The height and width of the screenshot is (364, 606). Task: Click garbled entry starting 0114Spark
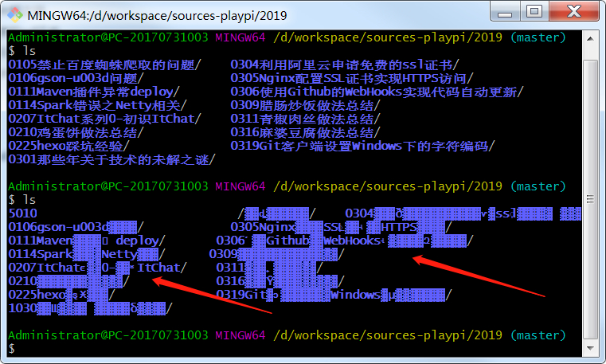coord(87,254)
